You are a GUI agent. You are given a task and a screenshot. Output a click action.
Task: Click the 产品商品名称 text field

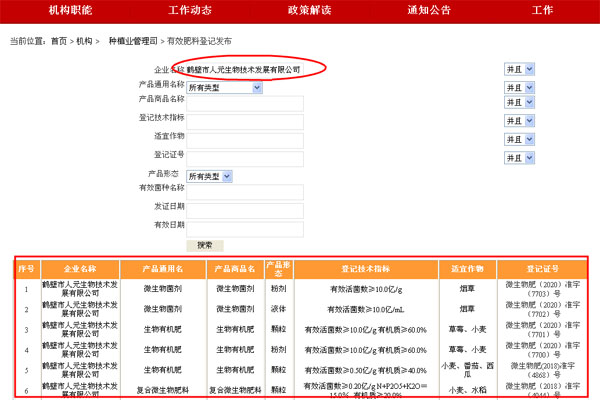245,104
